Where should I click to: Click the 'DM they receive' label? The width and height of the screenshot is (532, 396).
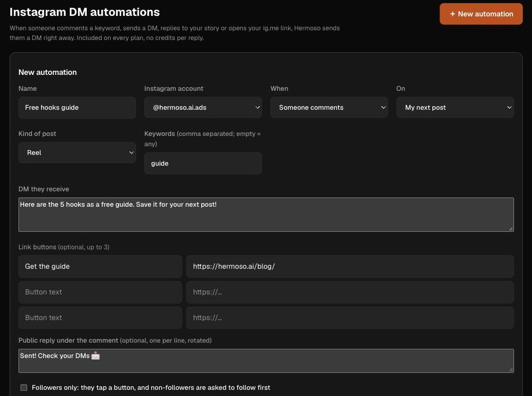point(44,189)
